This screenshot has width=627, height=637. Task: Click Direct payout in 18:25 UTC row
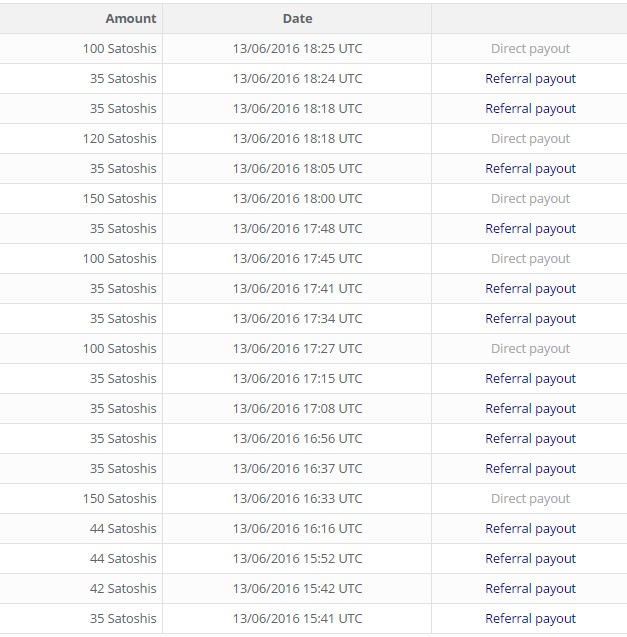coord(530,48)
